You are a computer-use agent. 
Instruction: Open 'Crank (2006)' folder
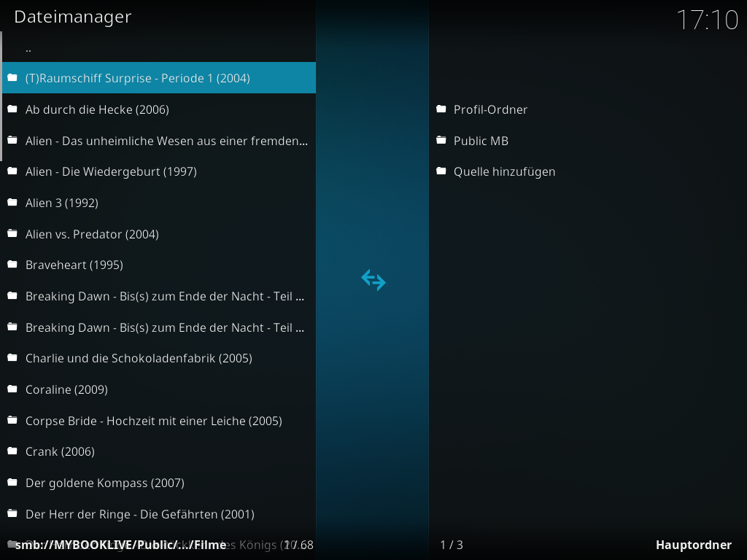[158, 451]
